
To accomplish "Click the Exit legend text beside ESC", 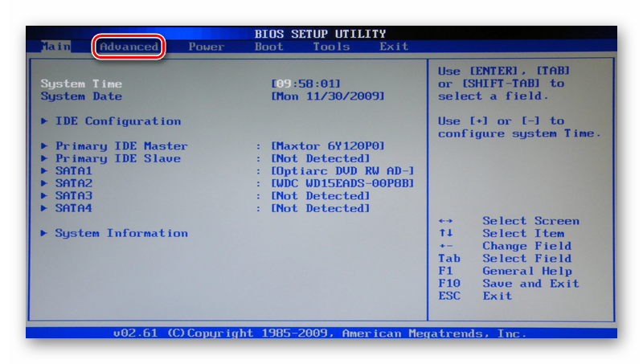I will coord(498,296).
